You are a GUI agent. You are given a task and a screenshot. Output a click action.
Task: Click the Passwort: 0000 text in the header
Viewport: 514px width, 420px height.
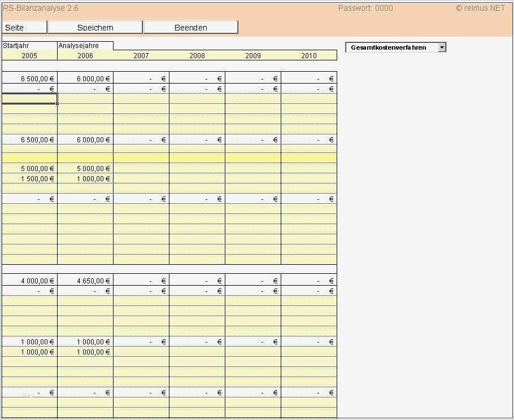coord(365,7)
